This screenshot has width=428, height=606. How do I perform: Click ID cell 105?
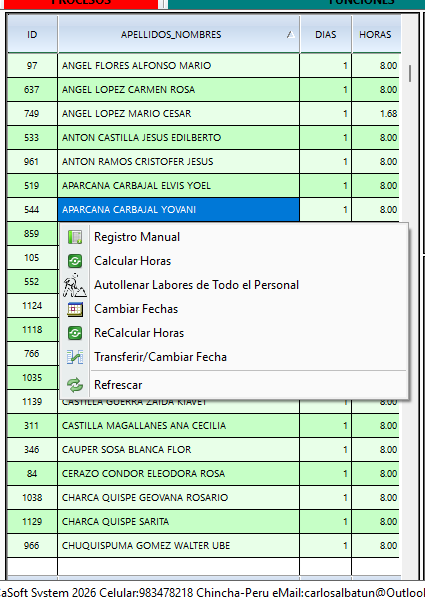[32, 257]
